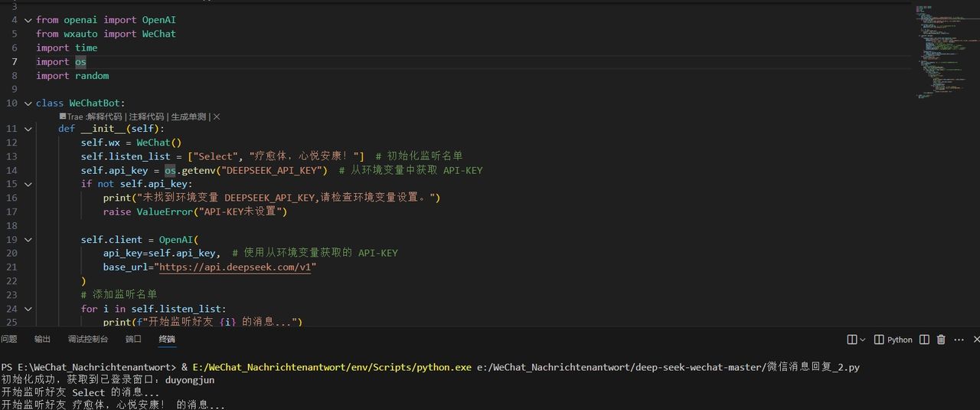The image size is (980, 410).
Task: Click 'random' in import random line
Action: tap(92, 76)
